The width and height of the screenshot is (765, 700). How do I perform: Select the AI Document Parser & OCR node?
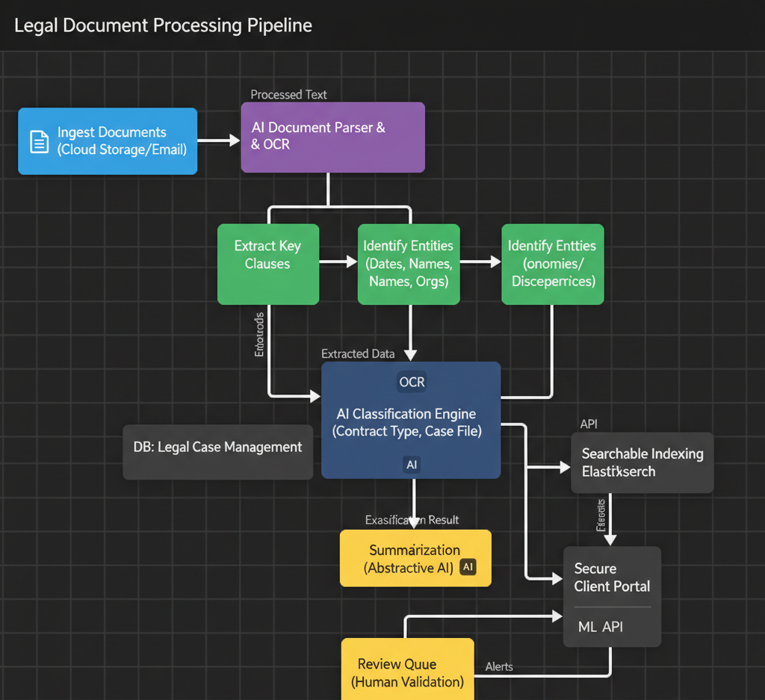[332, 137]
